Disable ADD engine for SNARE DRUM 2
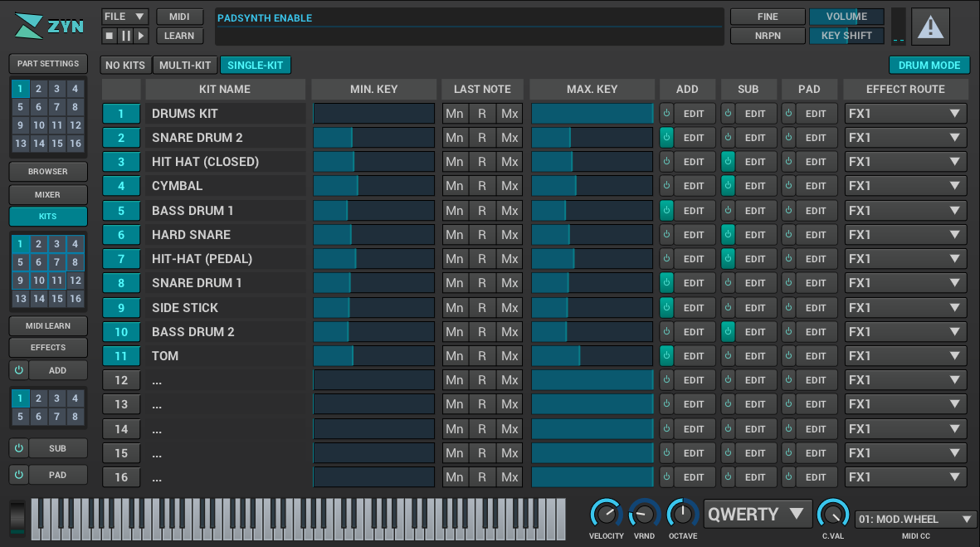The height and width of the screenshot is (547, 980). coord(666,138)
